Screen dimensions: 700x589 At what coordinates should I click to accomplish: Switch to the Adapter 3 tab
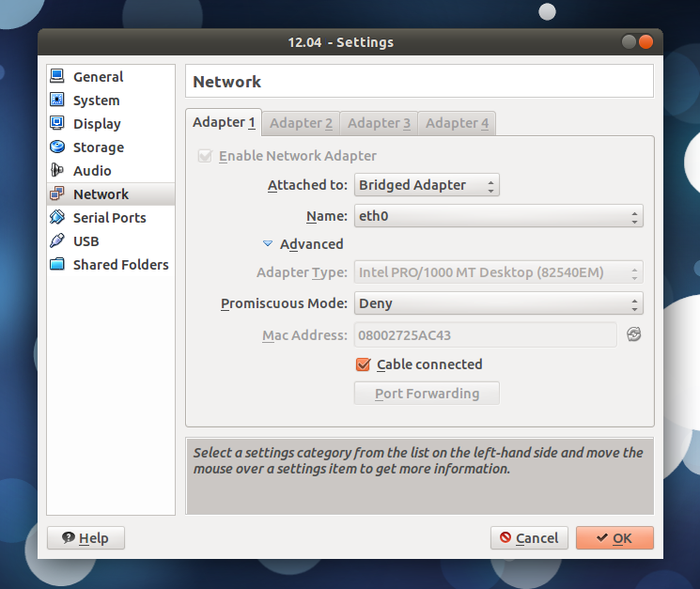coord(379,123)
